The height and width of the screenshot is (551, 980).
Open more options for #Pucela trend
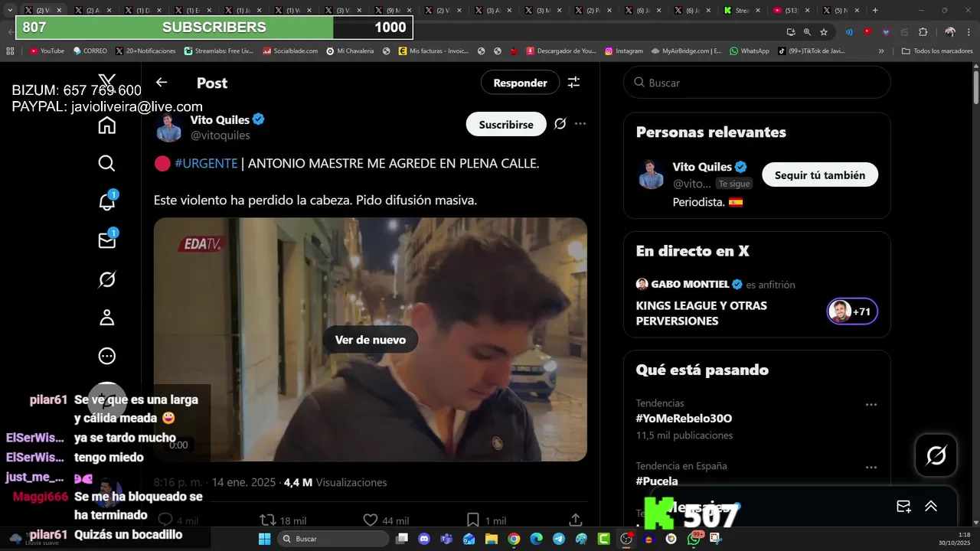(871, 468)
